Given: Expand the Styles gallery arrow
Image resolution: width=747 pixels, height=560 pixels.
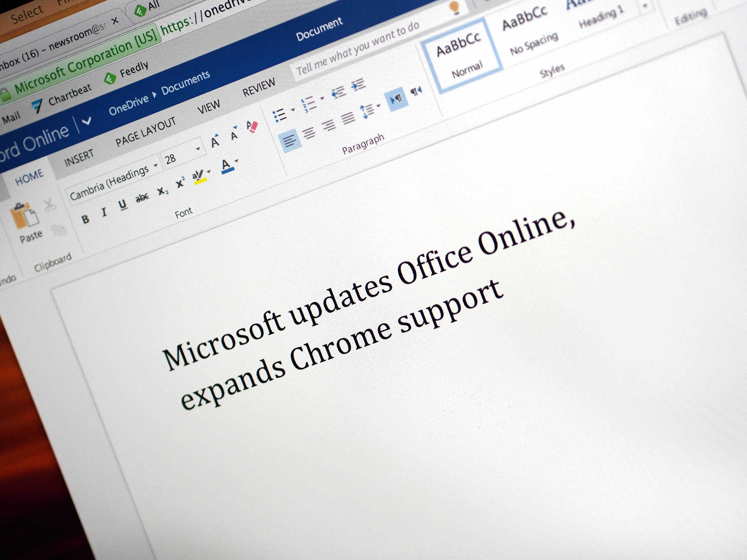Looking at the screenshot, I should pos(645,5).
